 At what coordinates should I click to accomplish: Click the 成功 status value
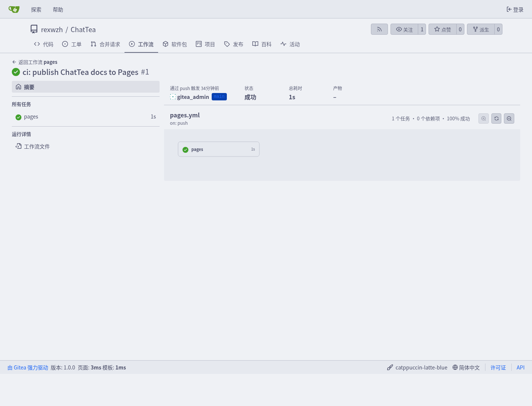(x=250, y=97)
